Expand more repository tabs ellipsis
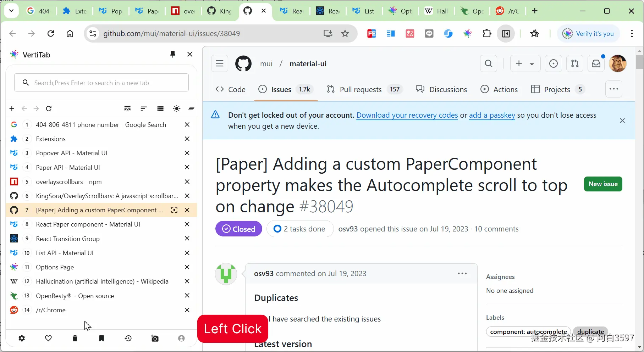 point(614,89)
